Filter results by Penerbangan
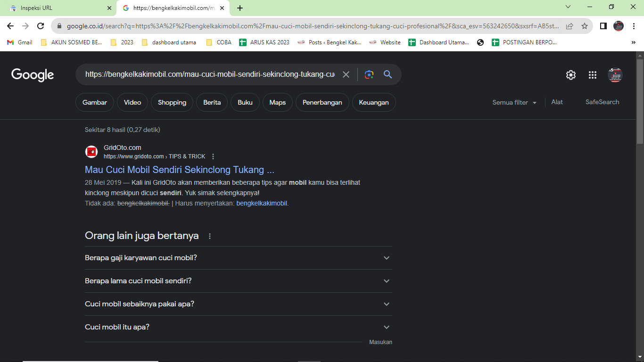 point(322,102)
